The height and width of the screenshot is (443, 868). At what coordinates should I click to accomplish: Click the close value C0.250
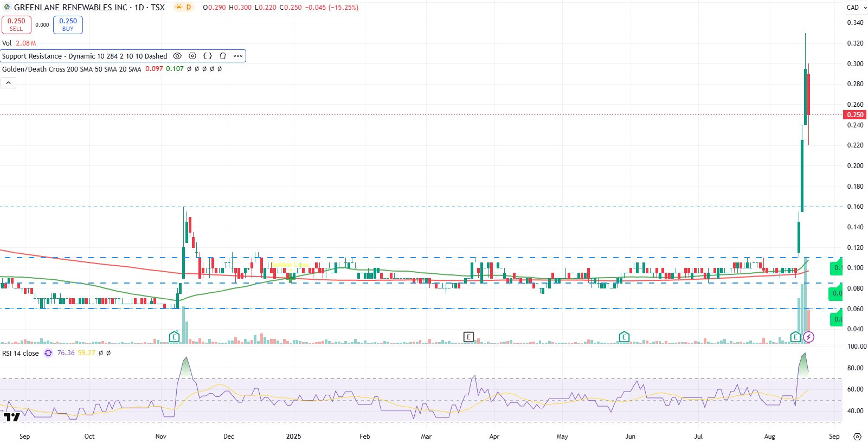click(291, 8)
